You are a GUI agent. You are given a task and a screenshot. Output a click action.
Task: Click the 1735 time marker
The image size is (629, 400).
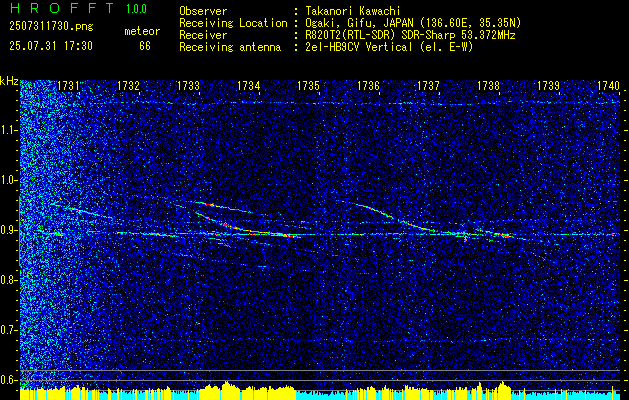click(x=308, y=86)
